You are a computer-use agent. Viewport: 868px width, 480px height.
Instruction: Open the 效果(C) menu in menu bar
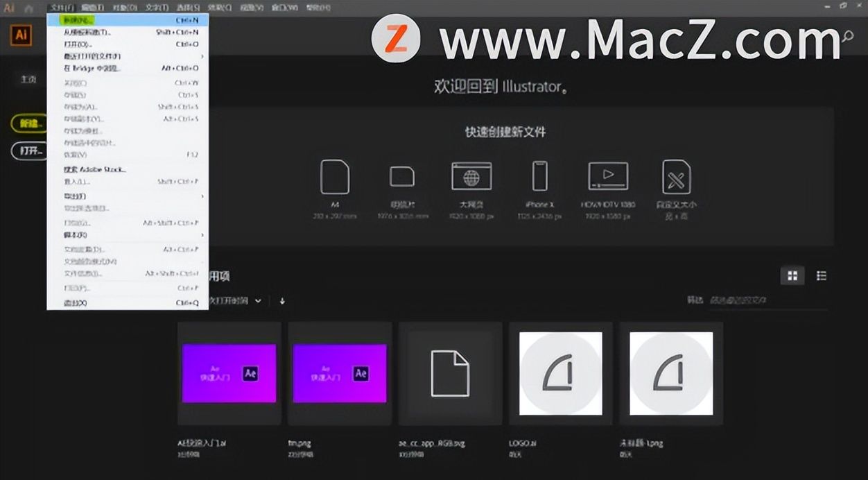[x=220, y=8]
